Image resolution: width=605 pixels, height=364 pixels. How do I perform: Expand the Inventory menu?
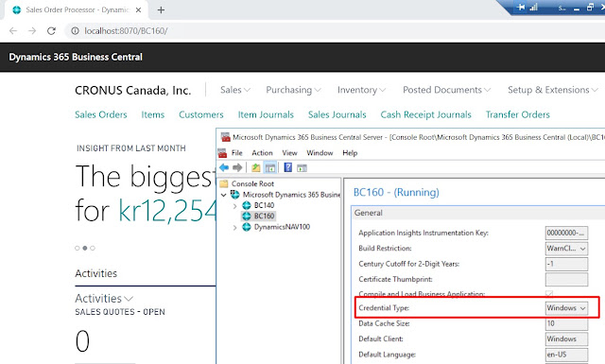coord(361,90)
